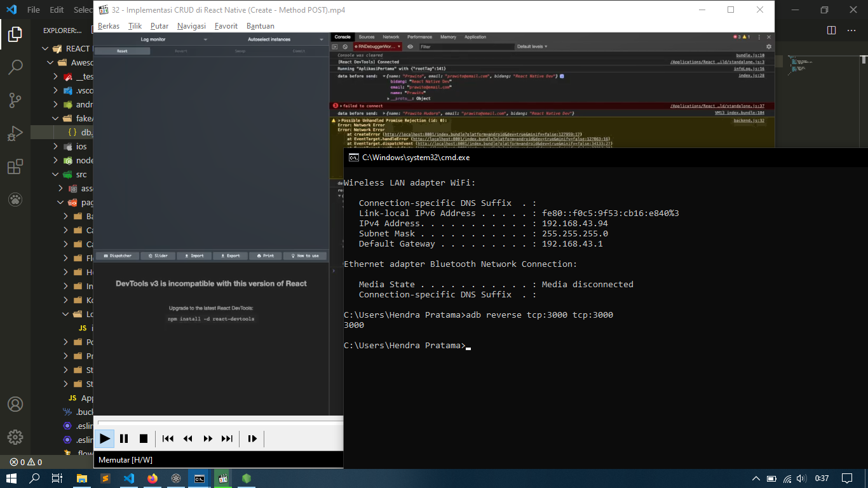Stop the video with the Stop button
Screen dimensions: 868x488
144,438
